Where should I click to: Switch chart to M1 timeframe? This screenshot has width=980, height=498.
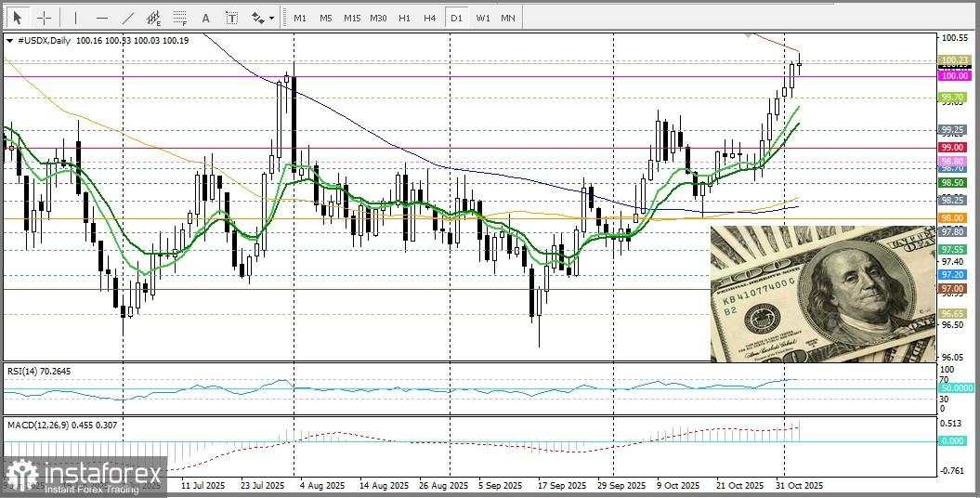300,19
